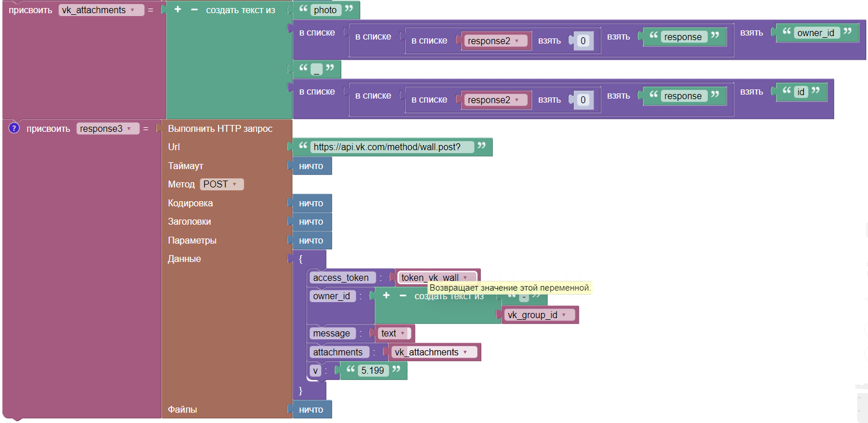The height and width of the screenshot is (423, 868).
Task: Edit the index 0 field in owner_id row
Action: click(x=583, y=41)
